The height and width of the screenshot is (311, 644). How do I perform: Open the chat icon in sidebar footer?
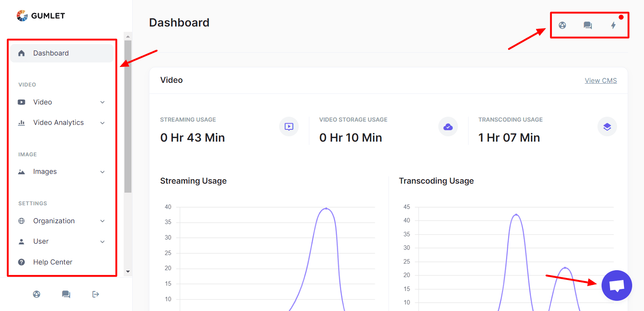click(x=66, y=294)
